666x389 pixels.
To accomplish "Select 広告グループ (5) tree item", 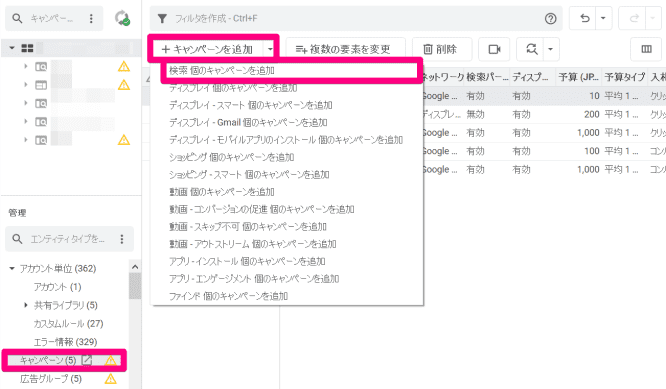I will (x=51, y=379).
